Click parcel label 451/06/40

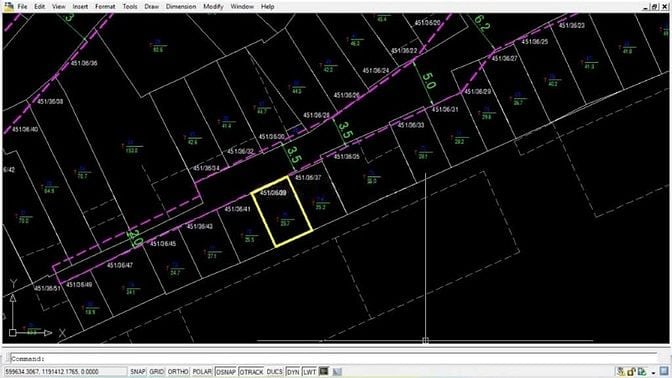[x=25, y=129]
